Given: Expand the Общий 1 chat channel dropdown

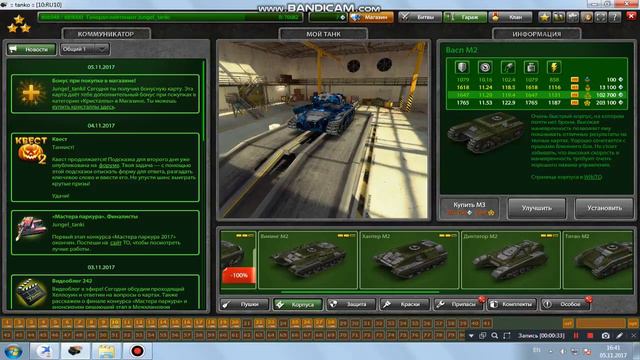Looking at the screenshot, I should coord(84,49).
